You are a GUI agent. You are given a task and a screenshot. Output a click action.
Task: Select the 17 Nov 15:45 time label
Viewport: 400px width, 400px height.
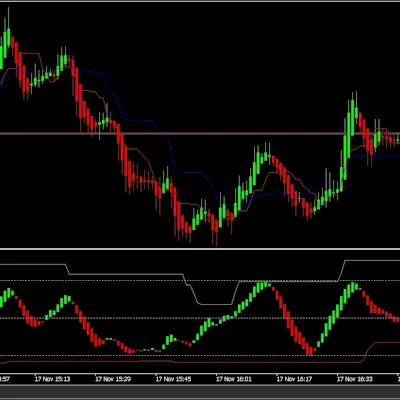173,379
